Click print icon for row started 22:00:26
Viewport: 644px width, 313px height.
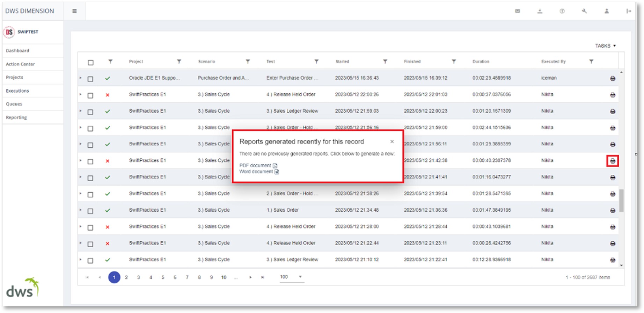coord(613,95)
